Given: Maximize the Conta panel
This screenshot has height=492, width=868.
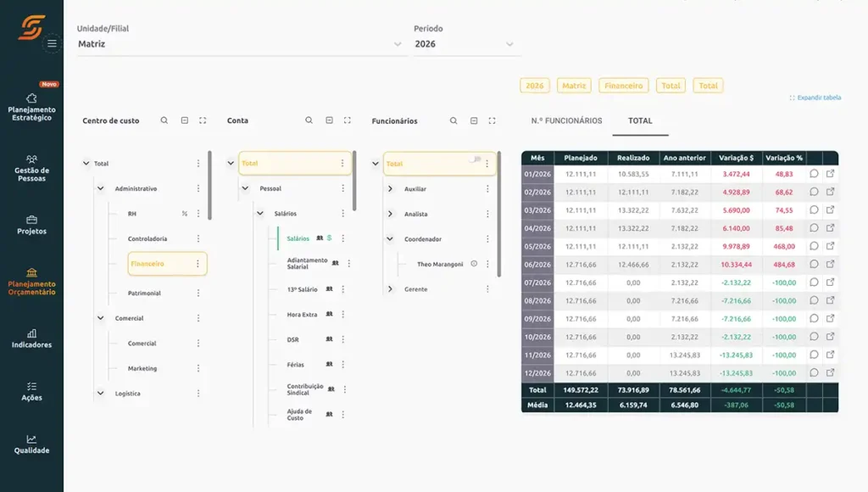Looking at the screenshot, I should tap(347, 120).
